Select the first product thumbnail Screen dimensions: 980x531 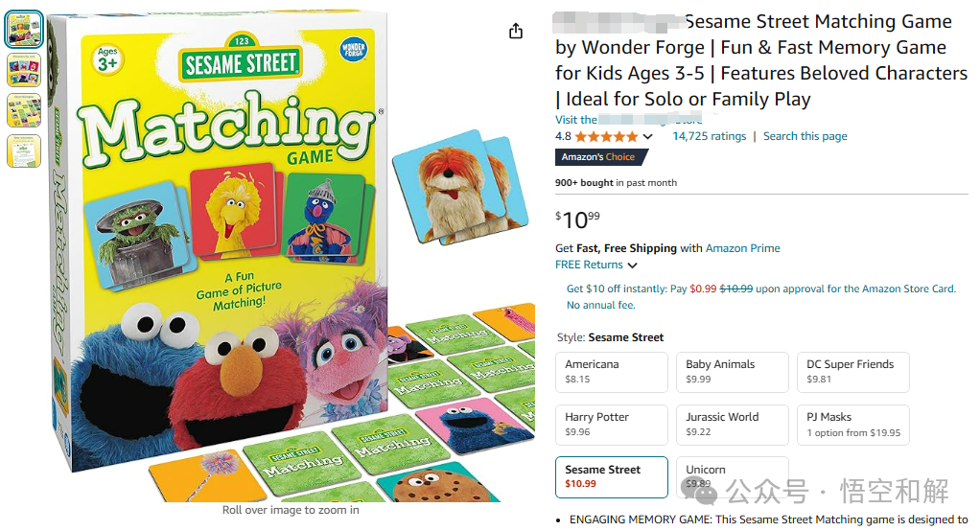(24, 29)
